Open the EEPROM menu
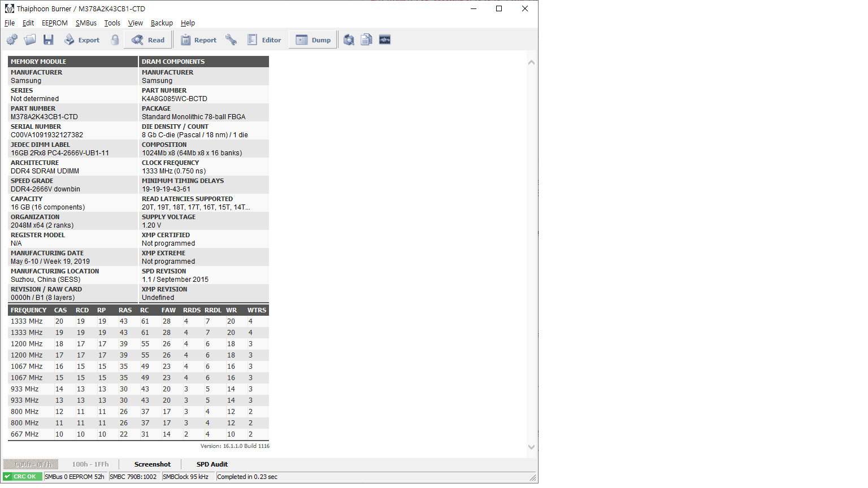The width and height of the screenshot is (868, 488). pyautogui.click(x=55, y=23)
